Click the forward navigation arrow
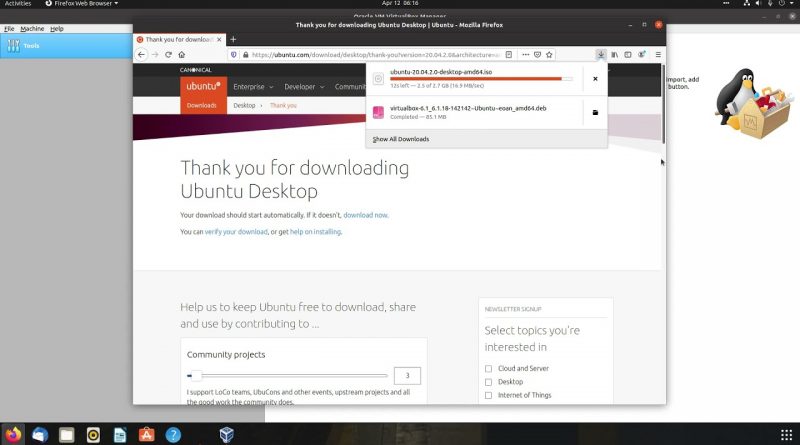Viewport: 800px width, 445px height. 155,55
